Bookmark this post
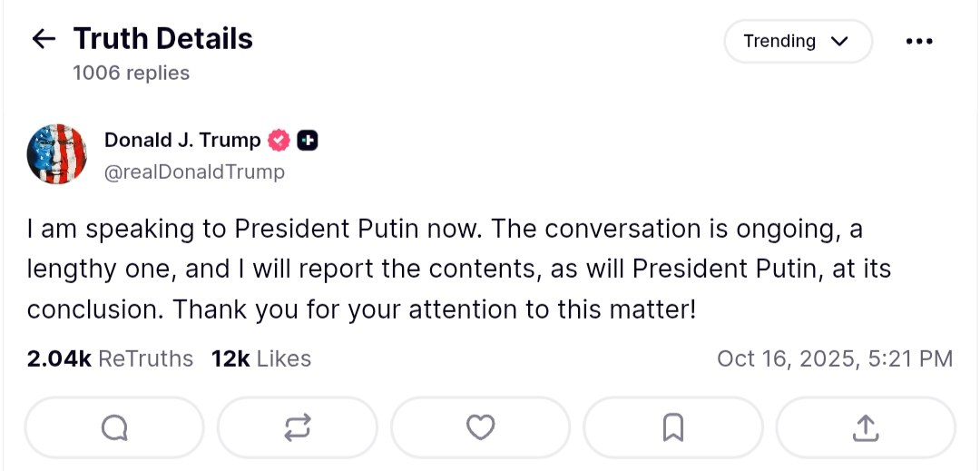The width and height of the screenshot is (980, 471). coord(672,427)
